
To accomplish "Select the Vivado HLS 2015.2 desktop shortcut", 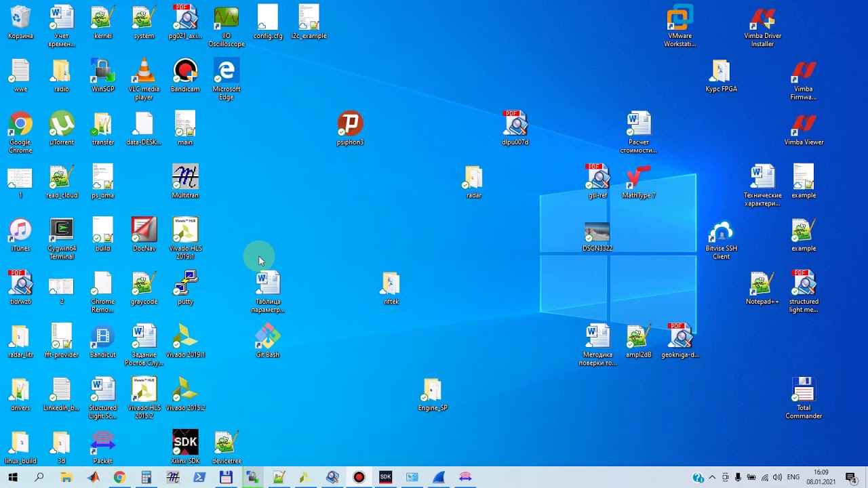I will pyautogui.click(x=144, y=398).
